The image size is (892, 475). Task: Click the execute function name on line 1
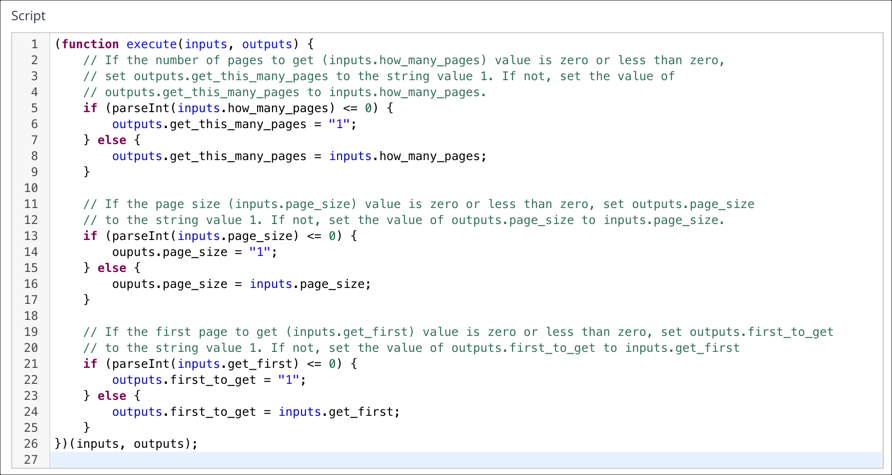pos(152,44)
